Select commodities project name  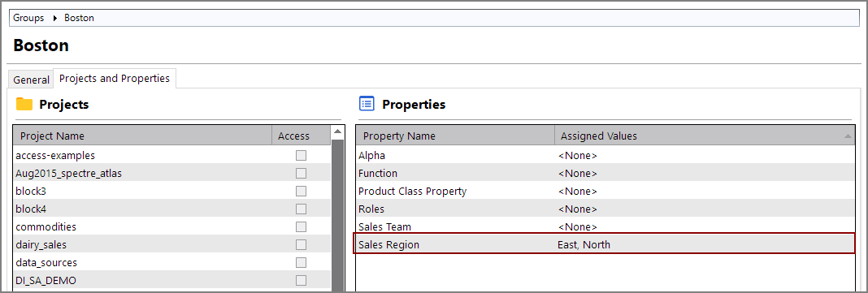pos(46,226)
